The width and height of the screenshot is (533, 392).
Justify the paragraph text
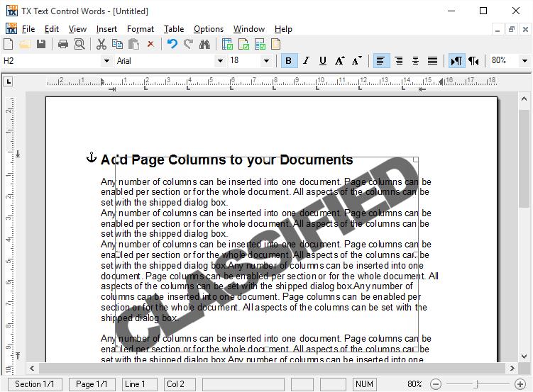point(432,61)
